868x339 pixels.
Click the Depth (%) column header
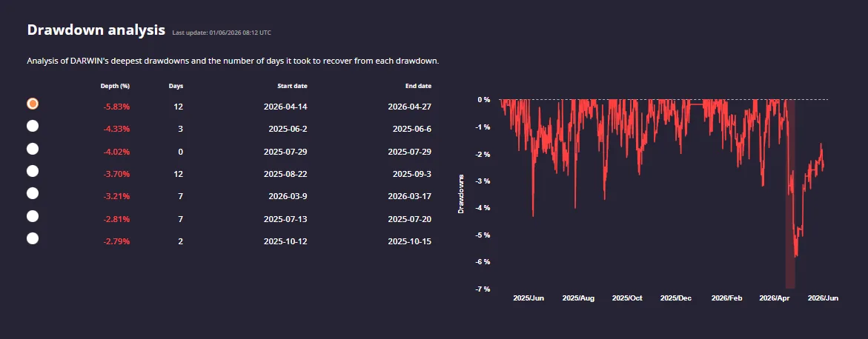pos(115,87)
